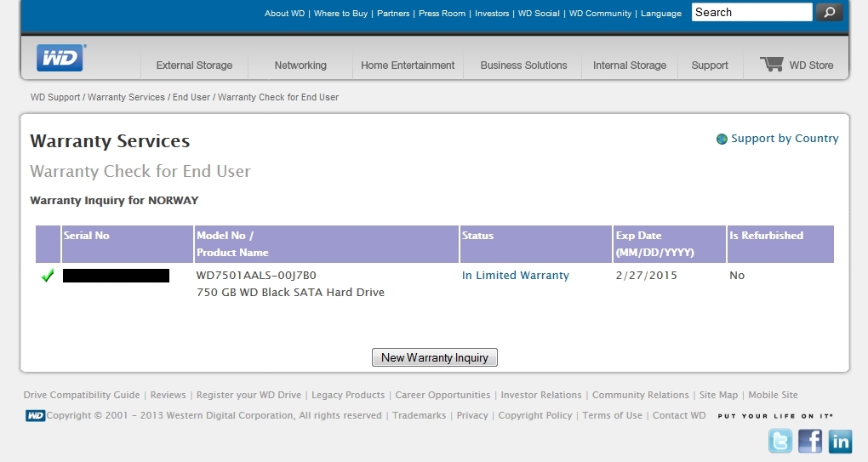This screenshot has width=868, height=462.
Task: Open the WD Social link
Action: pos(539,14)
